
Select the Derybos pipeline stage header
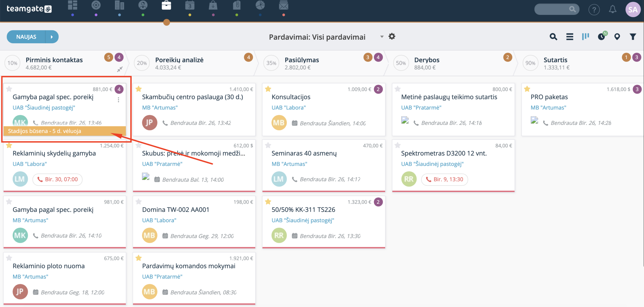(426, 60)
